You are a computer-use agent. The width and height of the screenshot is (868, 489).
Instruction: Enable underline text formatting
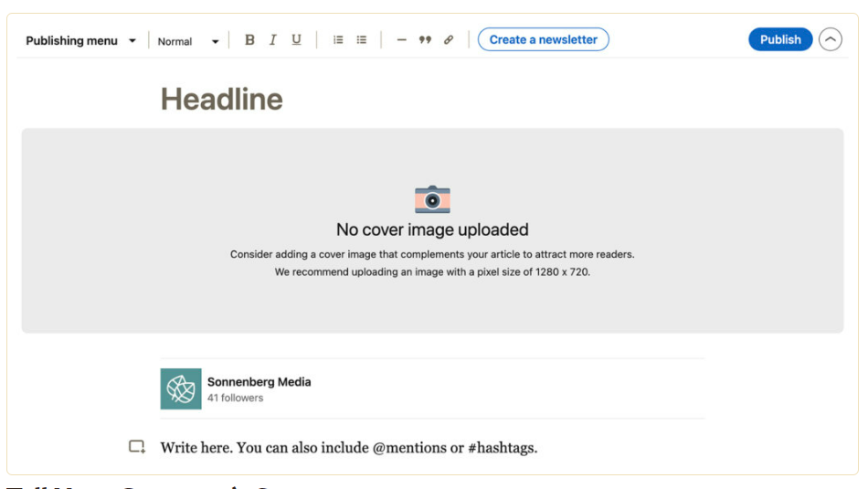296,40
